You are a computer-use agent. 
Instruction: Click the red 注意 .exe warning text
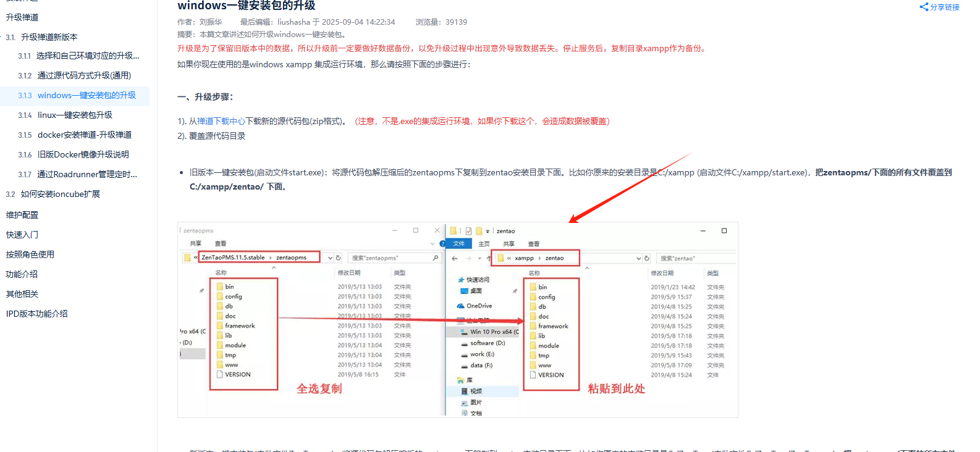pos(482,121)
